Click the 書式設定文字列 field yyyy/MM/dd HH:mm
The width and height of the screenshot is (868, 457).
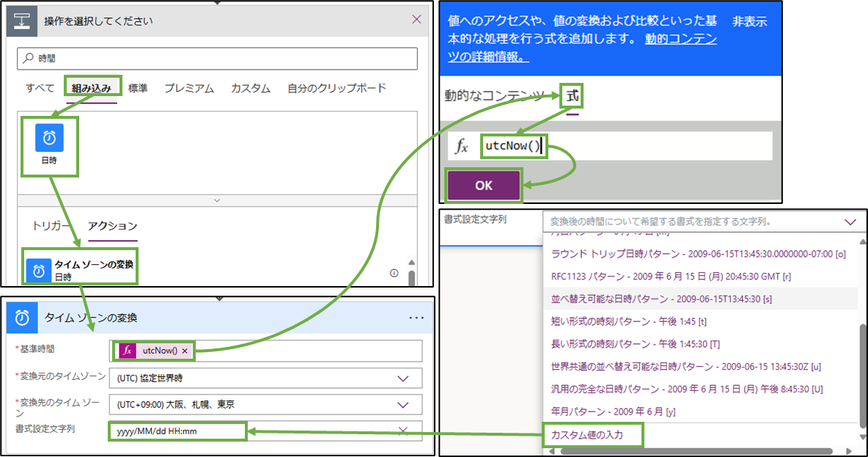tap(265, 431)
